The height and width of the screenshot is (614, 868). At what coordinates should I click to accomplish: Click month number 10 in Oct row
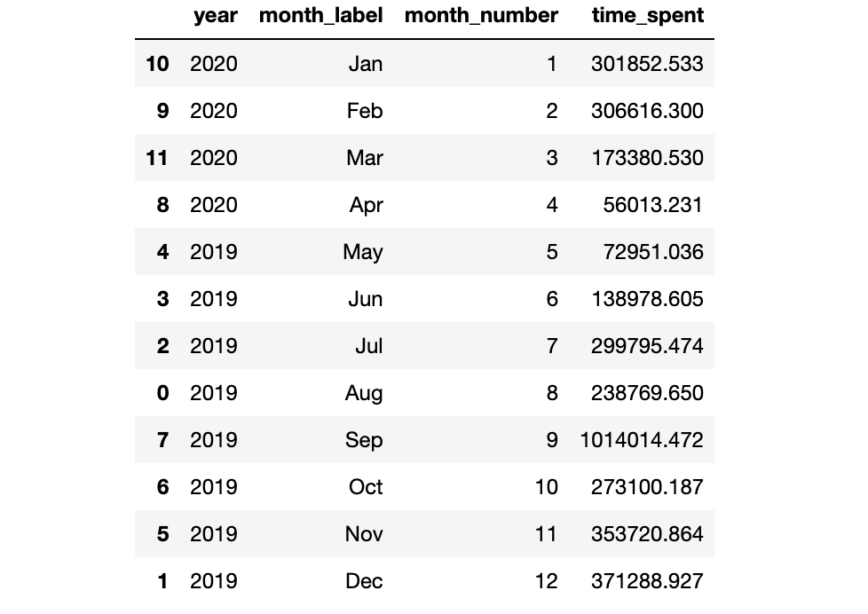tap(547, 487)
